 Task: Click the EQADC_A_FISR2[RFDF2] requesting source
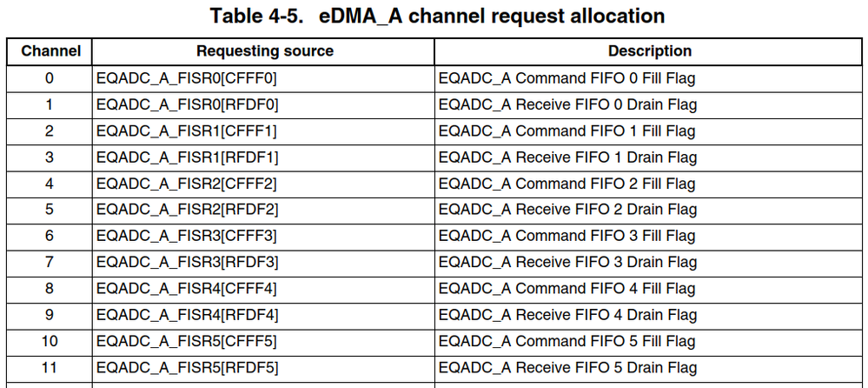188,210
